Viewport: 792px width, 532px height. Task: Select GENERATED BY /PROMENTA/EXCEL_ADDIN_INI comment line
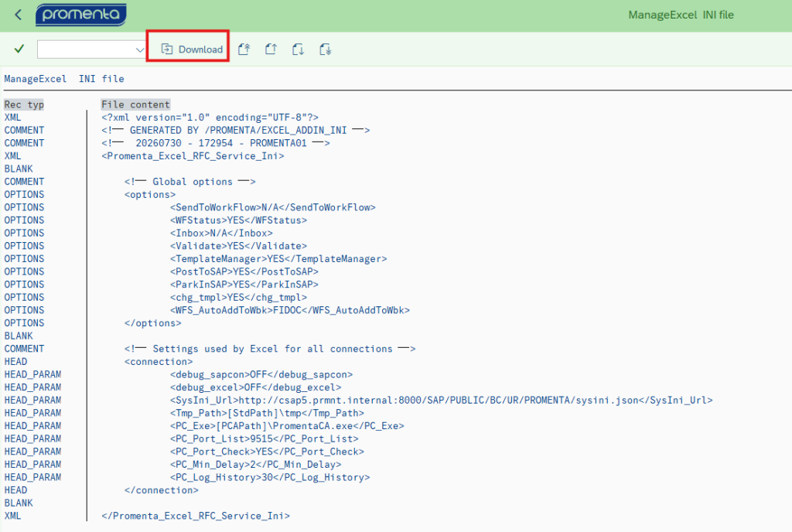click(x=235, y=130)
